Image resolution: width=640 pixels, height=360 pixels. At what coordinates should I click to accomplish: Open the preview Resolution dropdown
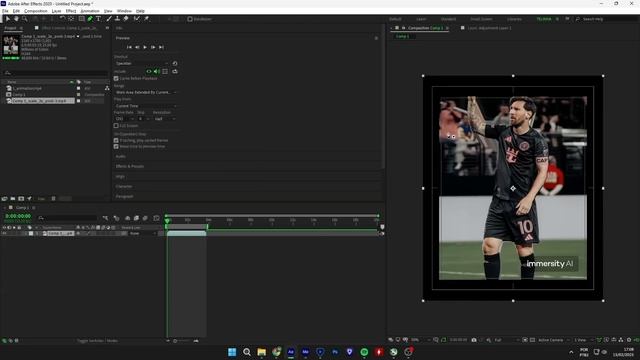[164, 119]
